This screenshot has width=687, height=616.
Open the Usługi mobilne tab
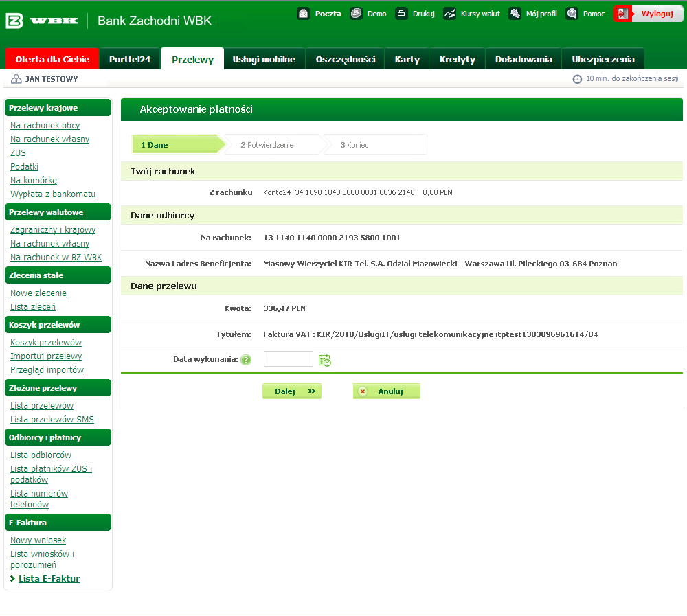point(264,59)
